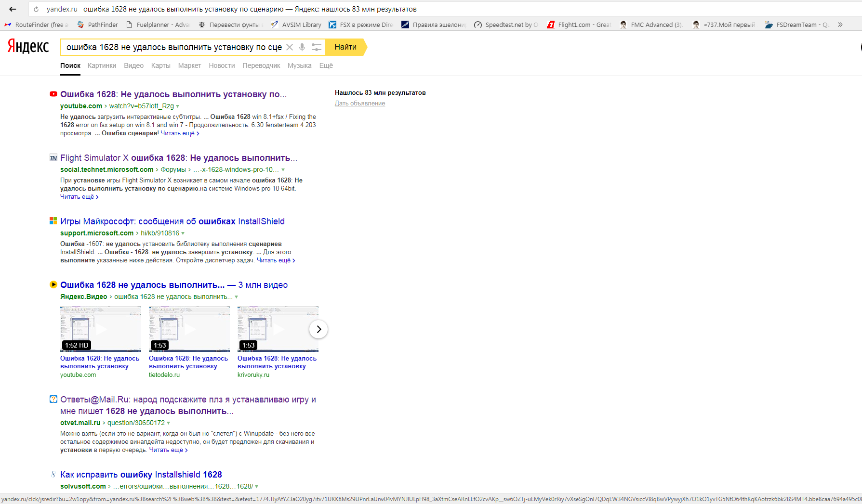Switch to the Карты tab
862x504 pixels.
coord(160,65)
